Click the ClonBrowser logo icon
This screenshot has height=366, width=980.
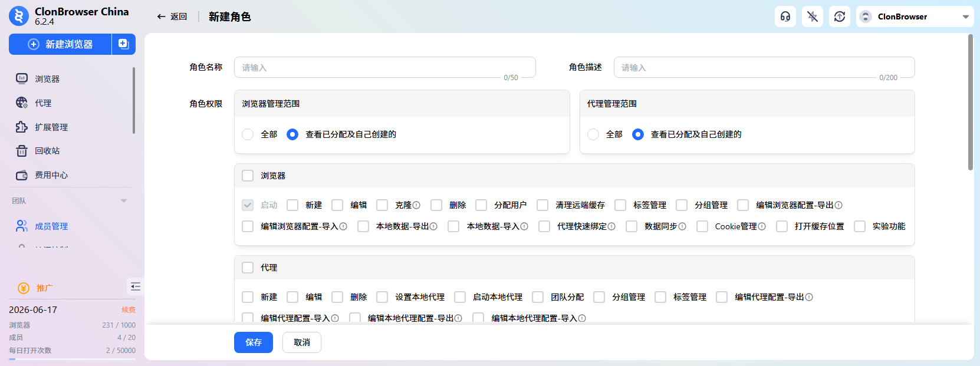[x=19, y=16]
